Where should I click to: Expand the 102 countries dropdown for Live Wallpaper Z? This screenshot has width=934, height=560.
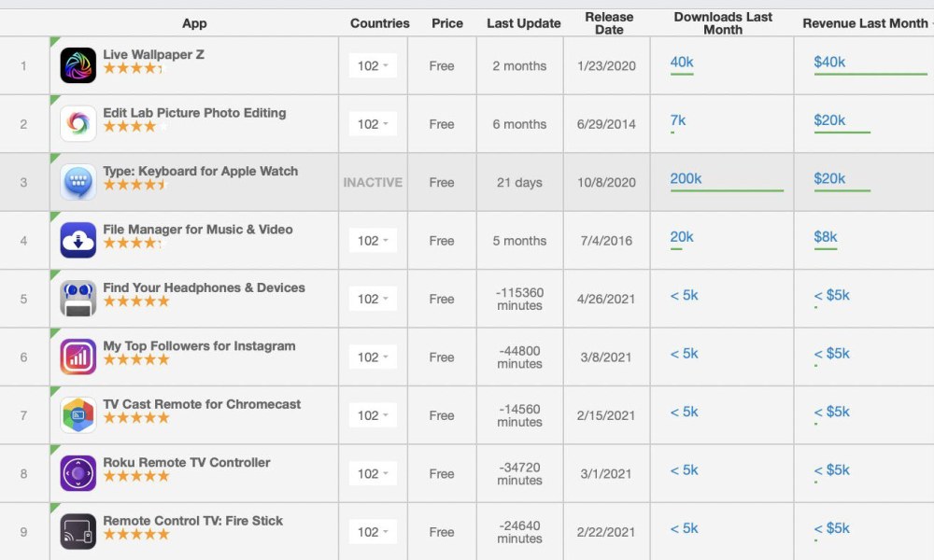[x=373, y=65]
